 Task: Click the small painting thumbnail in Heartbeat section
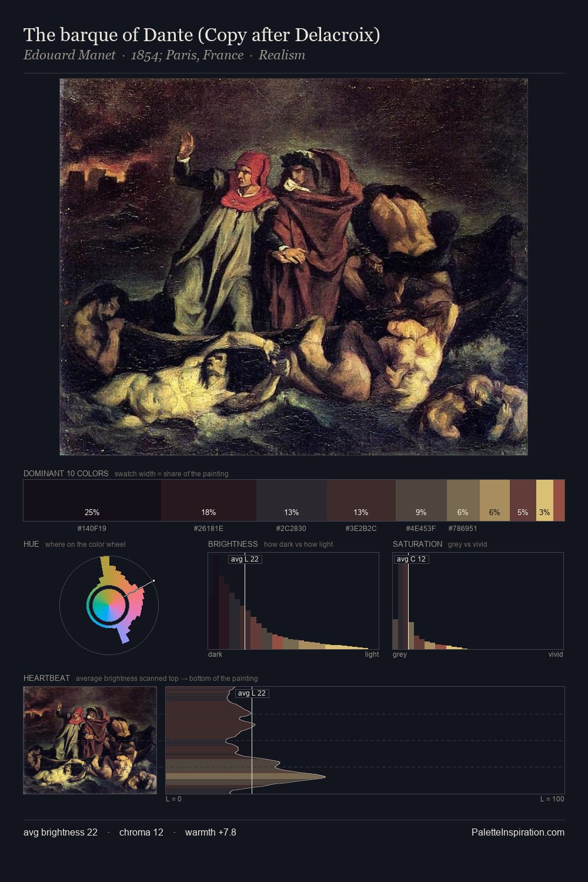pyautogui.click(x=90, y=740)
